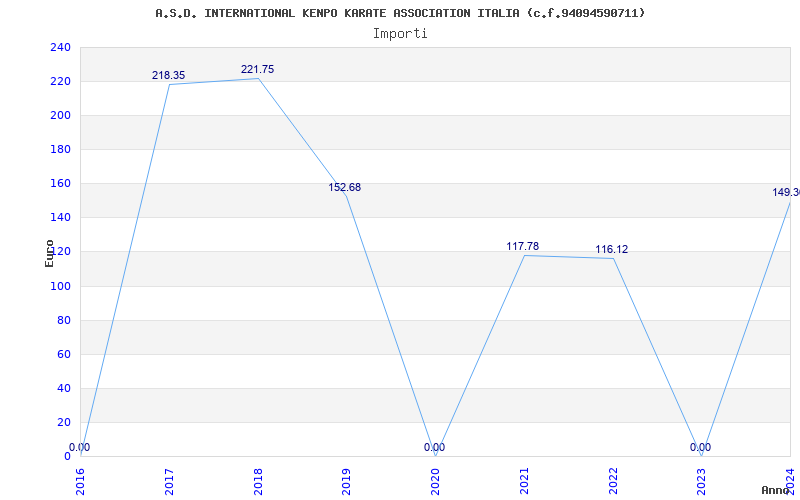Click y-axis value 220
800x500 pixels.
[x=60, y=82]
